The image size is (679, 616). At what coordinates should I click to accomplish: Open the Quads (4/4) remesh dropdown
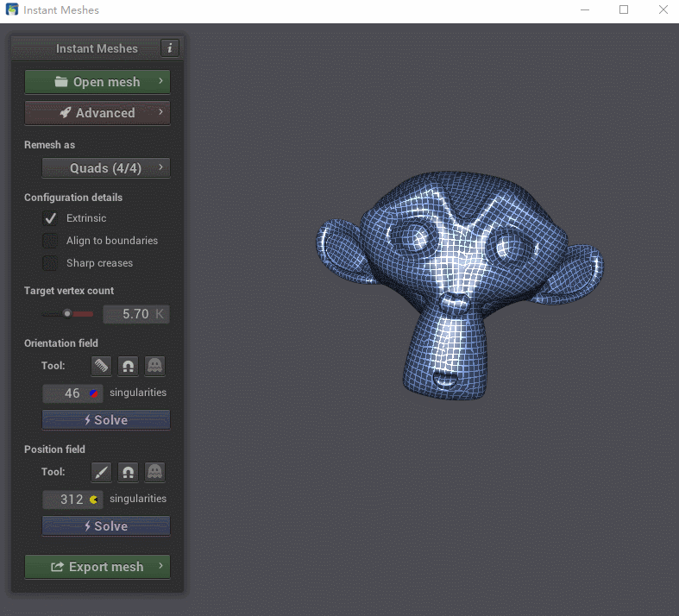click(106, 168)
